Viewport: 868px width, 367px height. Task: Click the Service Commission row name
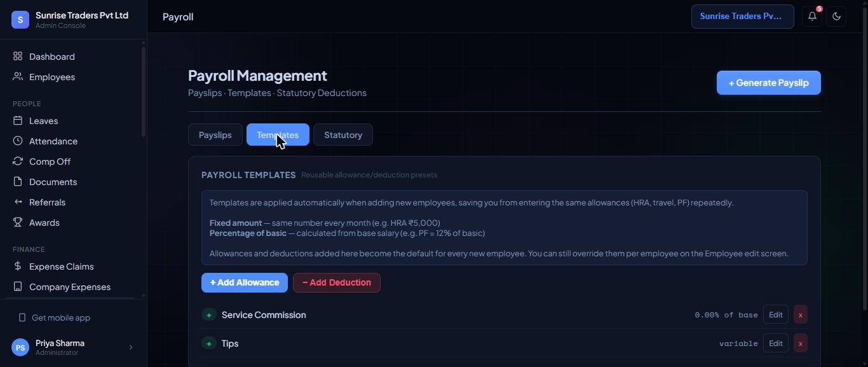[264, 315]
